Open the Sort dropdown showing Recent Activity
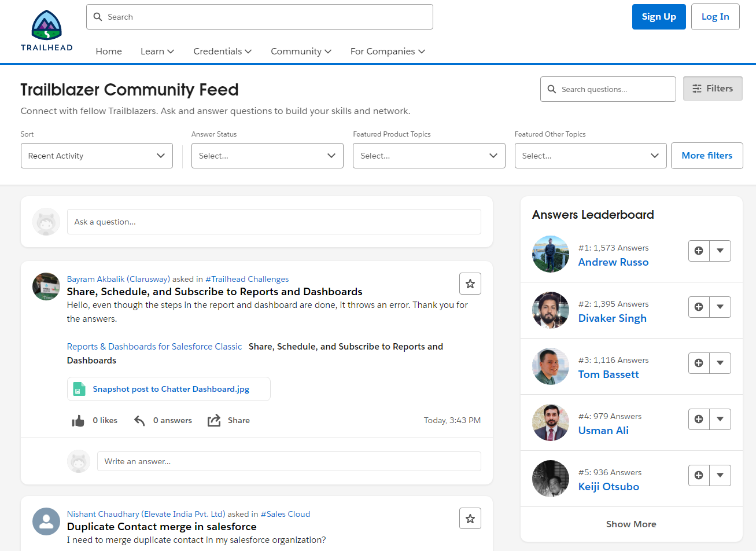This screenshot has width=756, height=551. coord(97,156)
